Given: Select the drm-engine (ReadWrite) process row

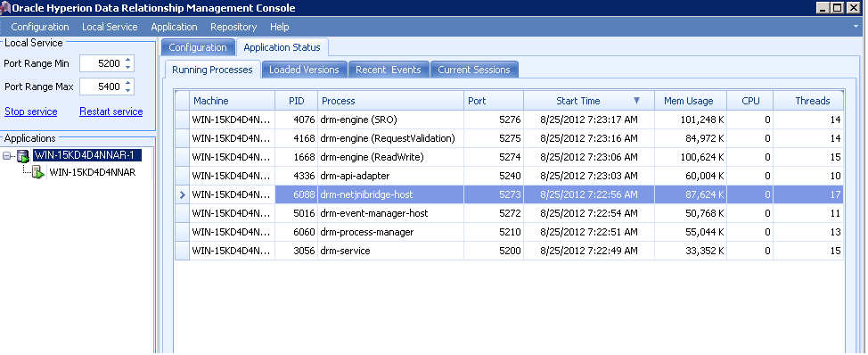Looking at the screenshot, I should tap(509, 157).
